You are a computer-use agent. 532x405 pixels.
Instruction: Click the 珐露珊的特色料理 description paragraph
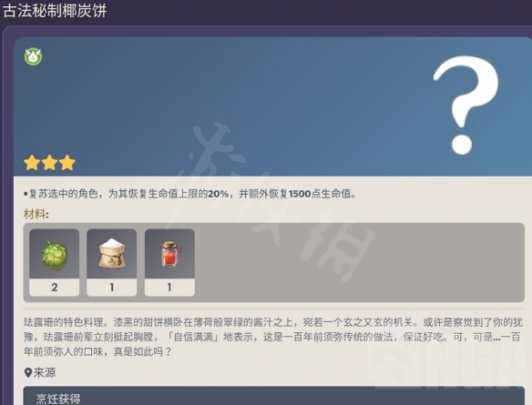click(x=273, y=337)
